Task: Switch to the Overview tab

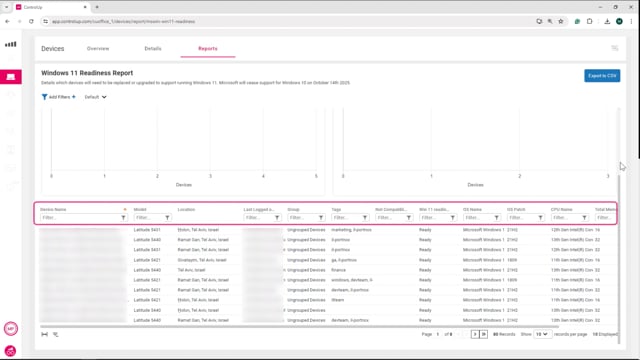Action: [98, 49]
